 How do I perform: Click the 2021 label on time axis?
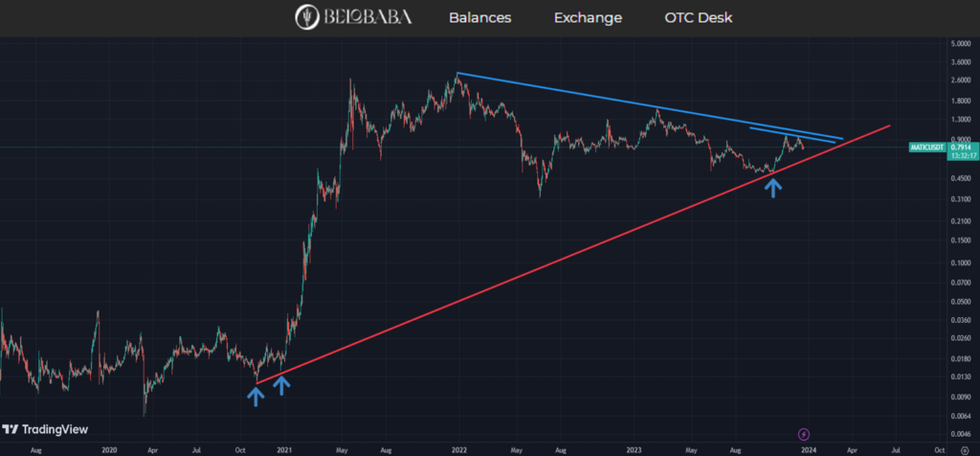[284, 448]
